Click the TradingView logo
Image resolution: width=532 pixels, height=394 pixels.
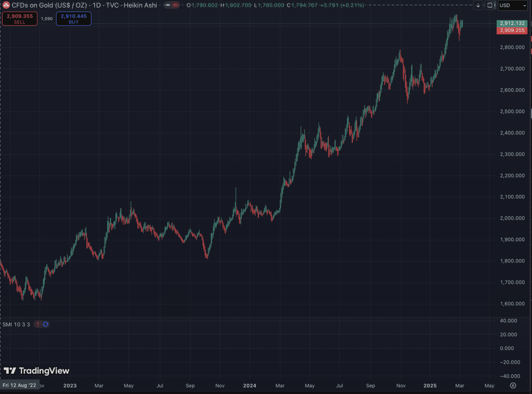(x=36, y=371)
